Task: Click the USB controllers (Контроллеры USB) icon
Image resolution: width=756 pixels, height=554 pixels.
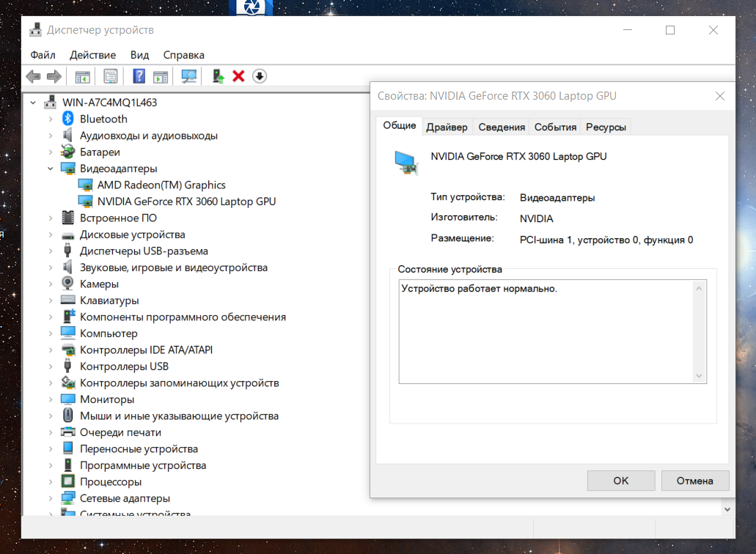Action: (x=68, y=366)
